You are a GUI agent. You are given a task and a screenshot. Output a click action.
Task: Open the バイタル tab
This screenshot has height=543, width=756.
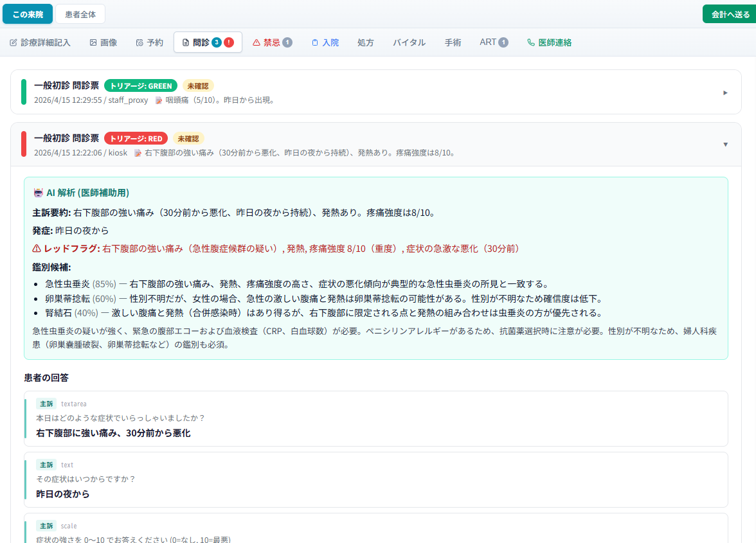coord(409,42)
